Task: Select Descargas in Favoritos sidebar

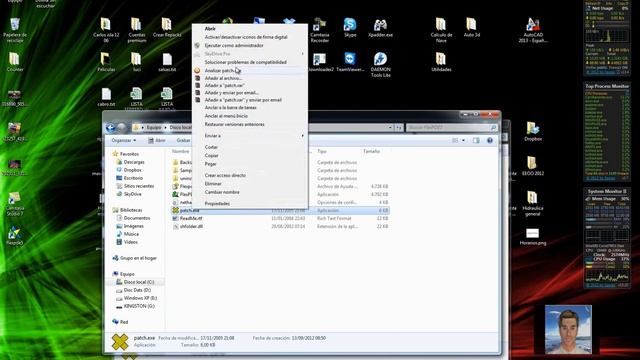Action: [134, 162]
